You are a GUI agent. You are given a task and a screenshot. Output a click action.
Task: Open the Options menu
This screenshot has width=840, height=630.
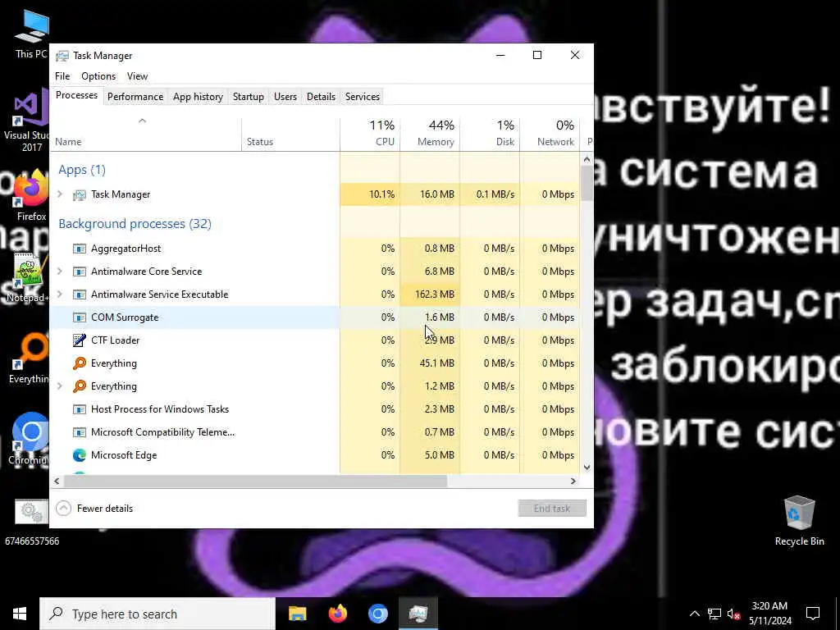point(98,76)
